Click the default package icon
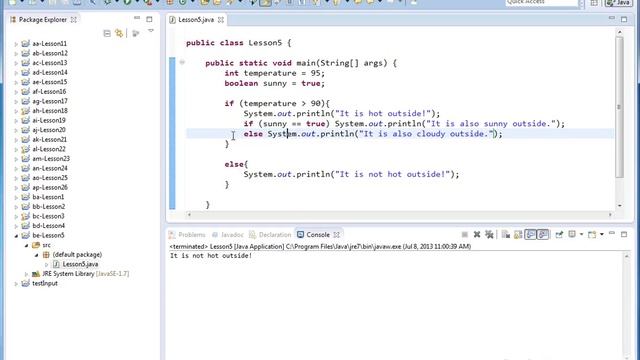640x360 pixels. coord(46,254)
